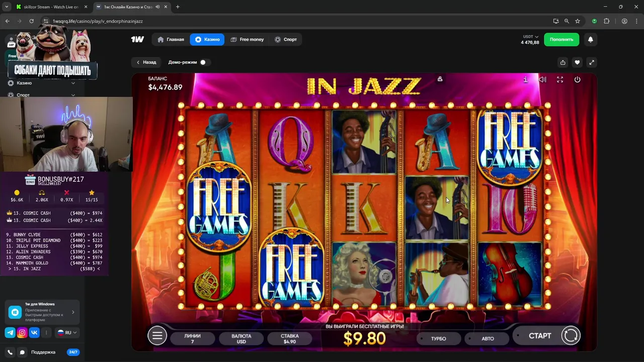Open Telegram social icon
The image size is (644, 362).
pyautogui.click(x=10, y=332)
